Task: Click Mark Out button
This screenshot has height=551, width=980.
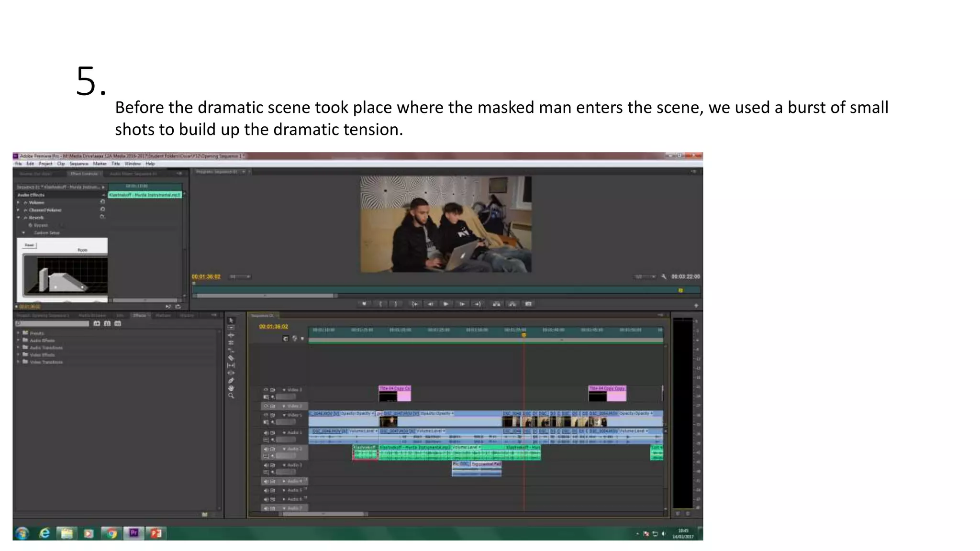Action: pos(396,304)
